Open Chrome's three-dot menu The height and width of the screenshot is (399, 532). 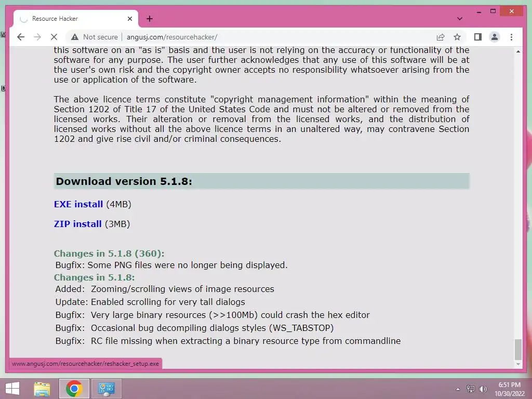[511, 37]
